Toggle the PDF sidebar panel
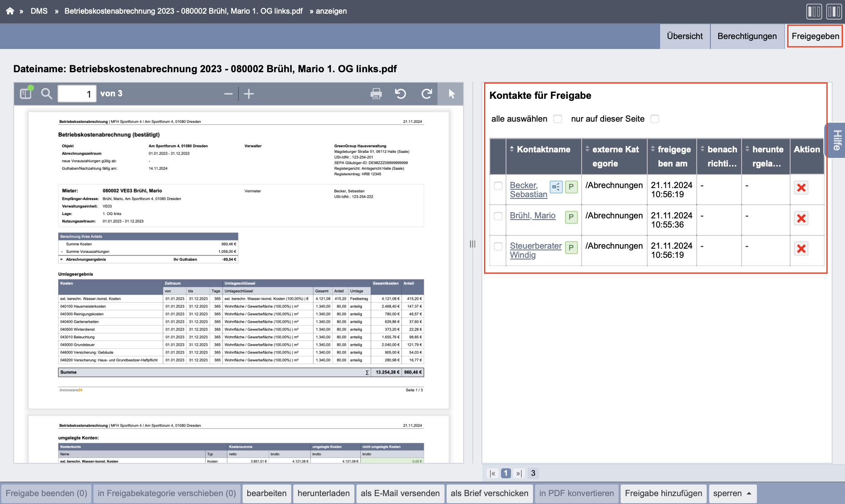This screenshot has width=845, height=504. tap(26, 93)
